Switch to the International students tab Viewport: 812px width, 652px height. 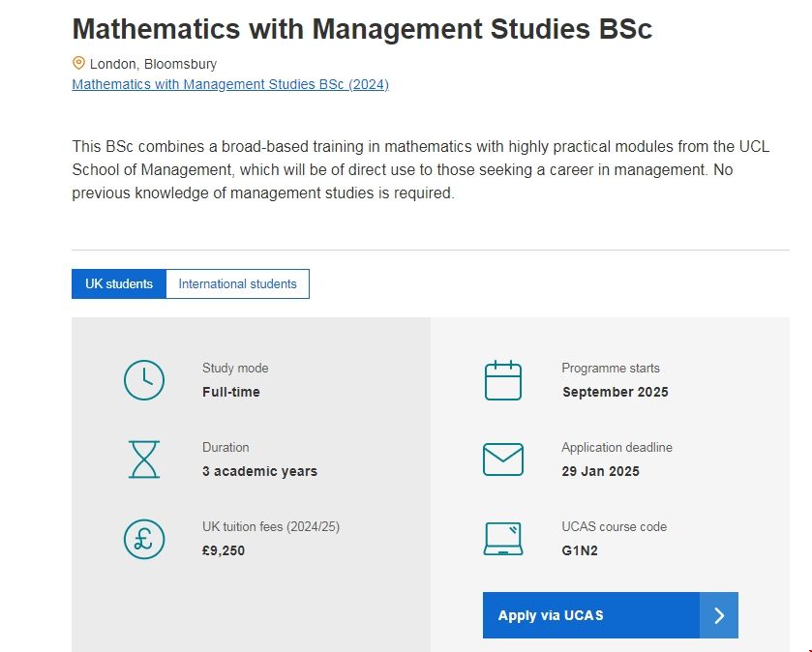[x=238, y=283]
